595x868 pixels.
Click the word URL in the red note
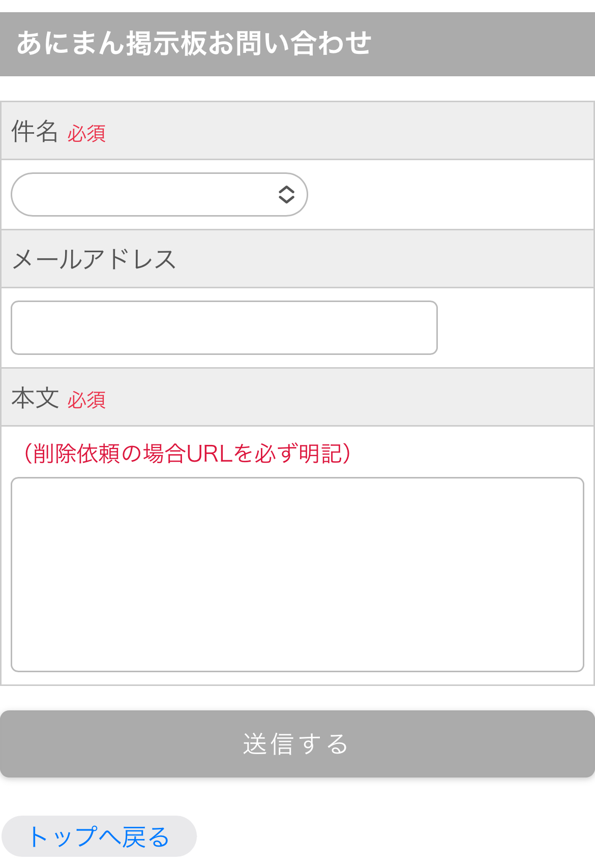tap(210, 454)
